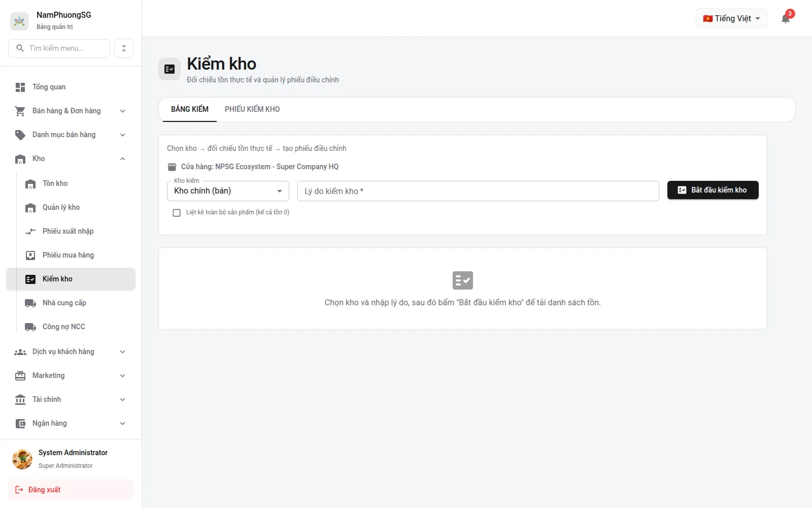Expand Bán hàng & Đơn hàng chevron
812x508 pixels.
[122, 111]
